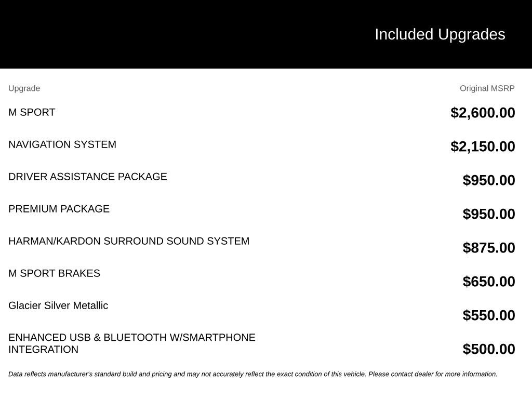Viewport: 532px width, 399px height.
Task: Click the $650.00 brakes price
Action: tap(488, 282)
